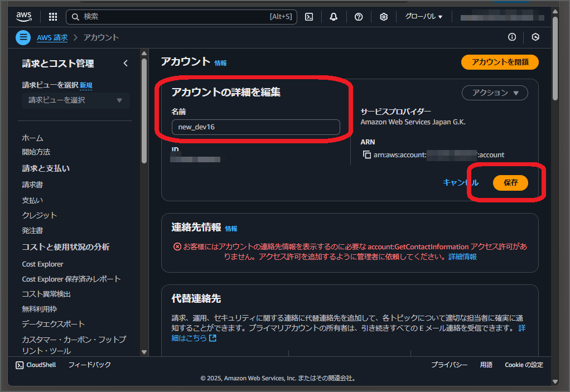This screenshot has height=392, width=570.
Task: Open AWS help via the question mark icon
Action: pyautogui.click(x=359, y=17)
